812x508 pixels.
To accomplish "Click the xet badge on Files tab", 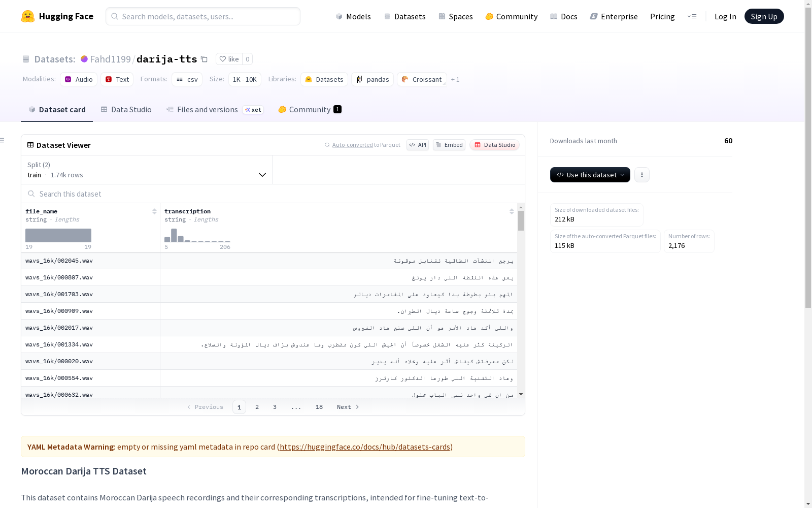I will [x=253, y=110].
